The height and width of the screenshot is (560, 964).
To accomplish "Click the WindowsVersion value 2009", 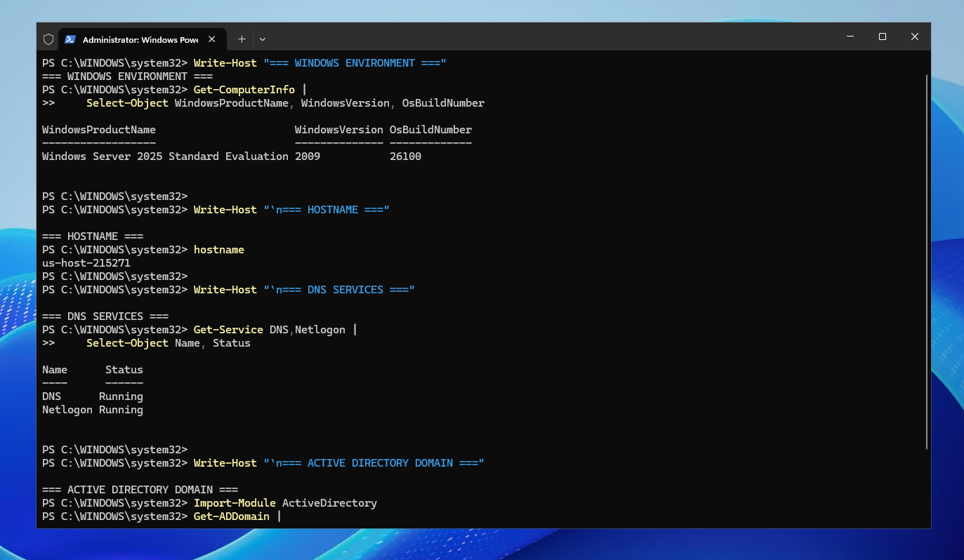I will pyautogui.click(x=308, y=156).
